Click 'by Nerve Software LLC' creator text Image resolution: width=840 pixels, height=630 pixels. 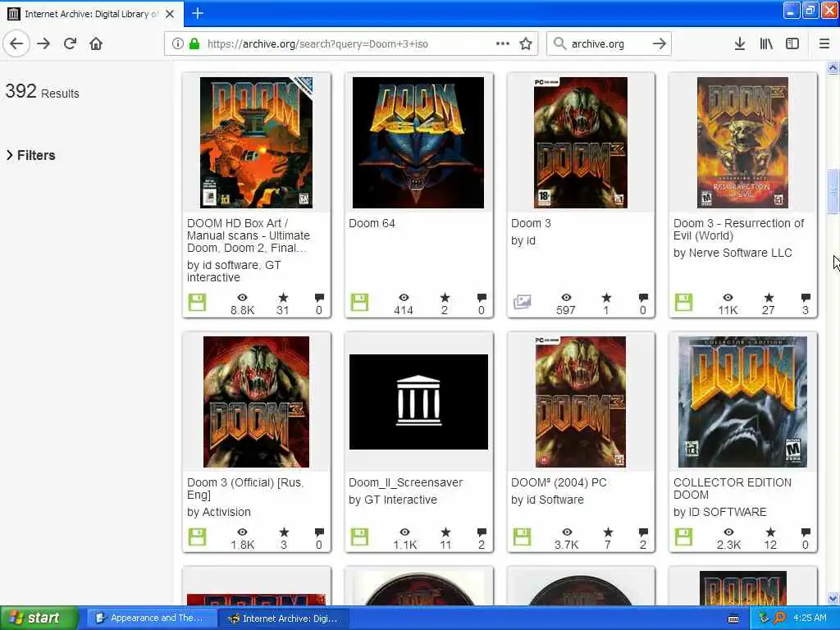733,253
